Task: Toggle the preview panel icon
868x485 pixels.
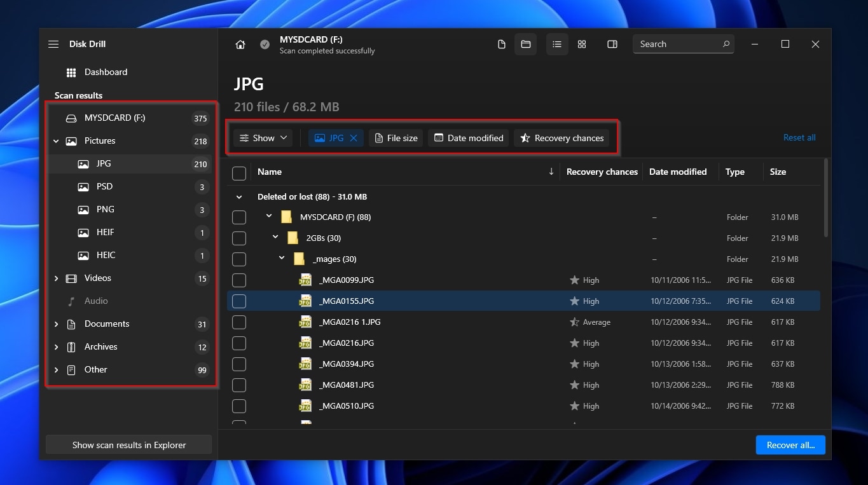Action: click(x=612, y=44)
